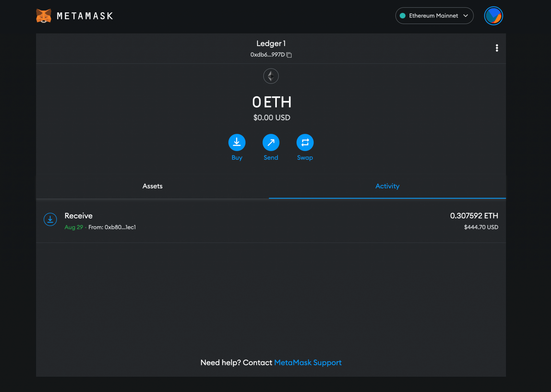
Task: Open the Ethereum Mainnet network dropdown
Action: tap(434, 16)
